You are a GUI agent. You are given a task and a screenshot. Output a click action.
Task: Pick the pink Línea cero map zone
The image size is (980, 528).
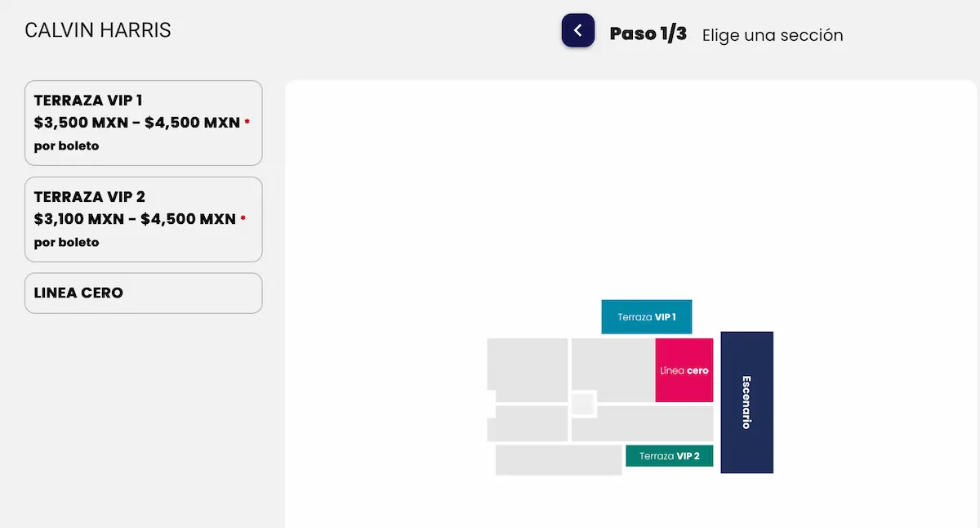(684, 370)
